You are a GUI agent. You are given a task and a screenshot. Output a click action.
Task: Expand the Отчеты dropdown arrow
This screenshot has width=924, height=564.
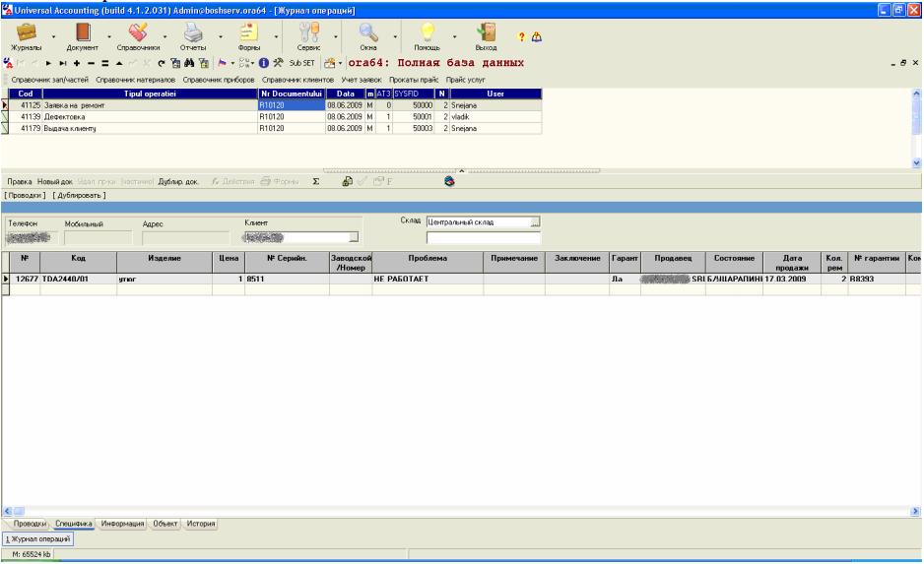[x=221, y=36]
